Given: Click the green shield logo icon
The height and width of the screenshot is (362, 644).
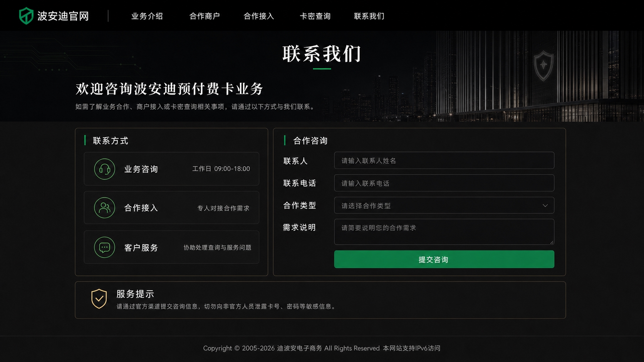Looking at the screenshot, I should tap(26, 16).
